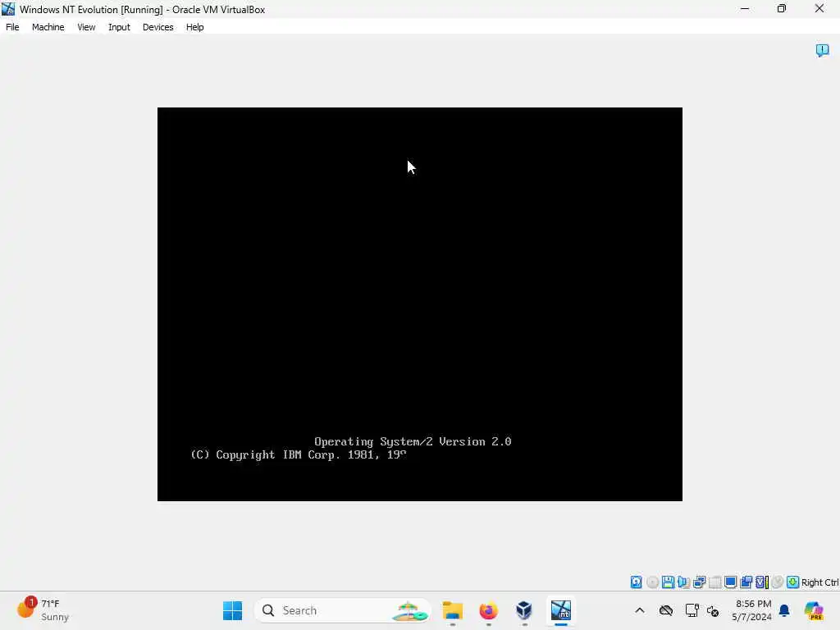This screenshot has height=630, width=840.
Task: Open File Explorer from the taskbar
Action: point(453,610)
